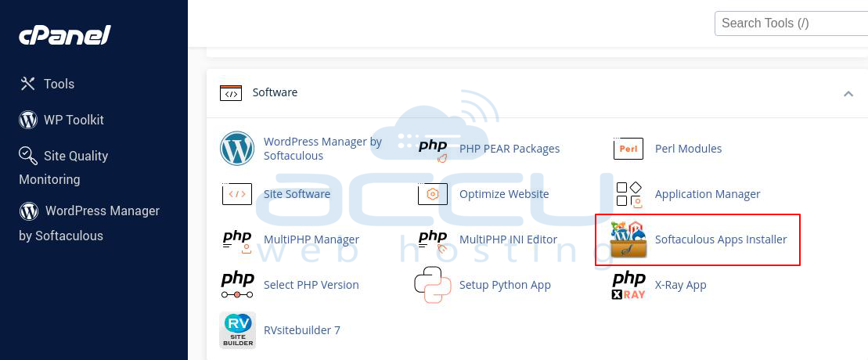Click the Optimize Website icon
This screenshot has width=868, height=360.
(x=433, y=194)
